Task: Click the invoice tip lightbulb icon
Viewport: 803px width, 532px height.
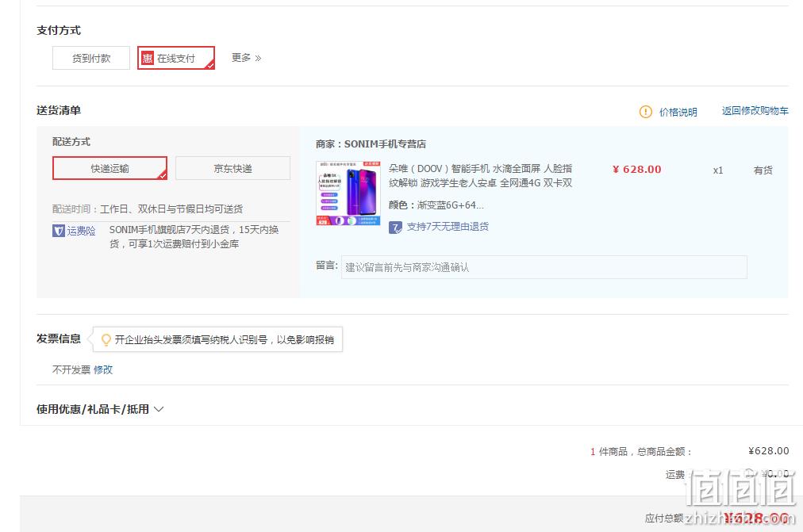Action: tap(106, 339)
